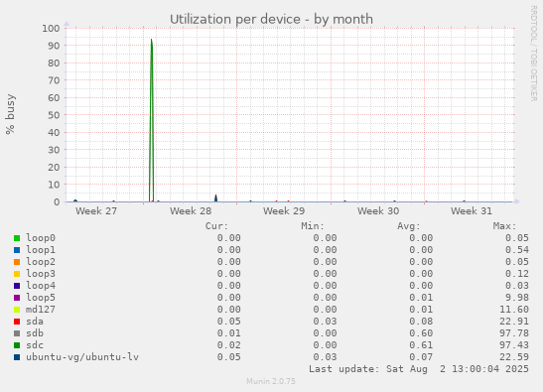
Task: Click the sda average value 0.08
Action: pyautogui.click(x=421, y=322)
